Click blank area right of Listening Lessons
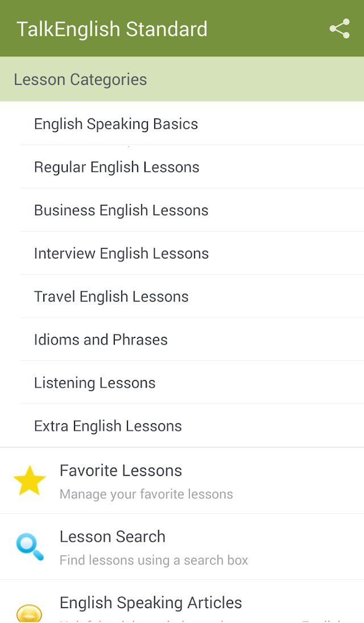Screen dimensions: 364x623 point(260,383)
